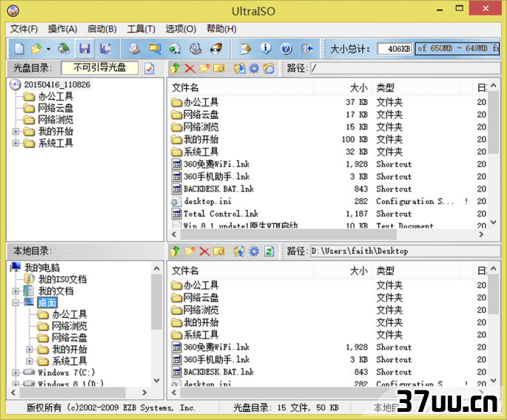507x420 pixels.
Task: Click the Save As toolbar icon
Action: click(105, 49)
